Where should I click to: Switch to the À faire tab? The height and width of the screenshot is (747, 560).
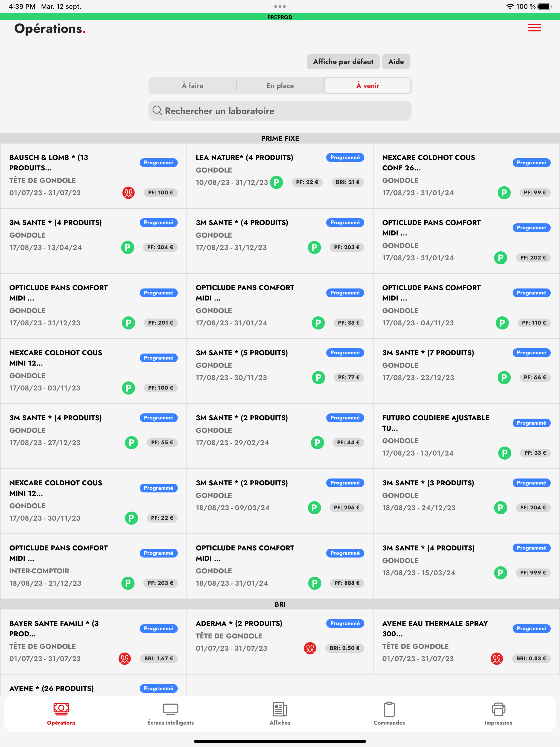point(192,86)
